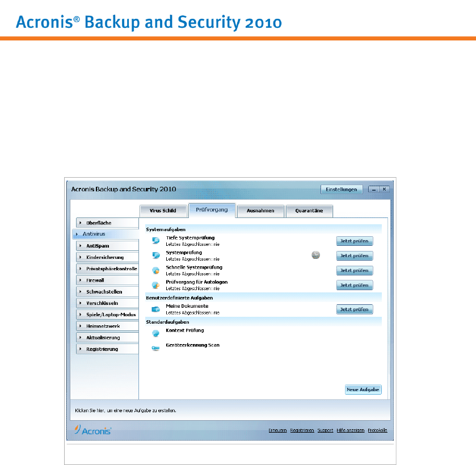Open the Quarantäne tab
476x465 pixels.
309,211
